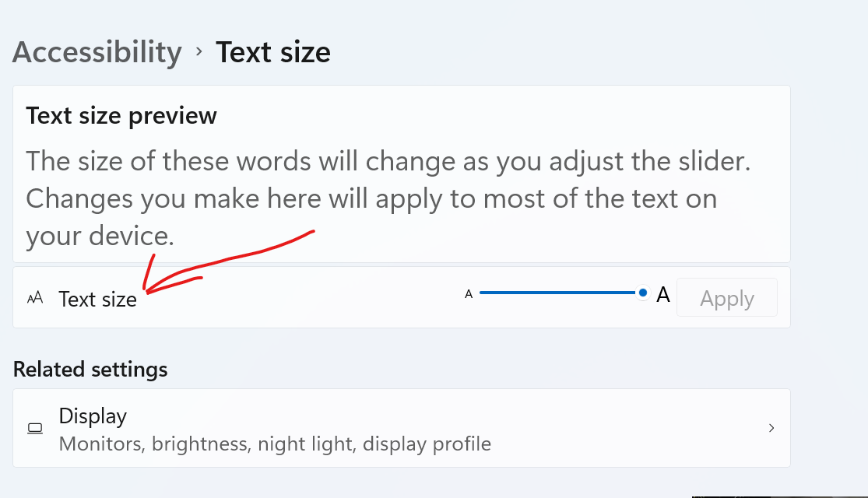The image size is (868, 498).
Task: Click the slider handle at maximum position
Action: [x=642, y=293]
